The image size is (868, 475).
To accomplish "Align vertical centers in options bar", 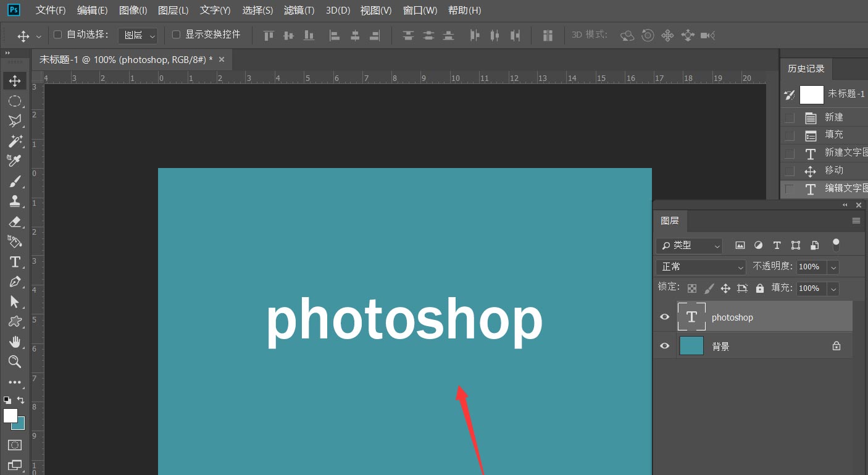I will pyautogui.click(x=288, y=35).
